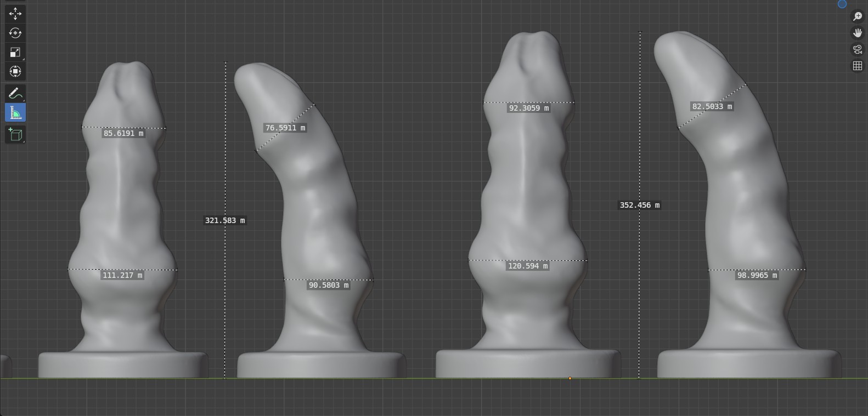Toggle the camera view icon
Screen dimensions: 868x416
[x=858, y=49]
